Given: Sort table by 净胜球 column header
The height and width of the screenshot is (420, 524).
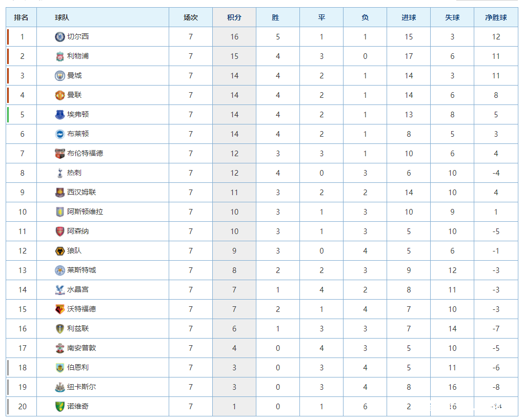Looking at the screenshot, I should [496, 17].
